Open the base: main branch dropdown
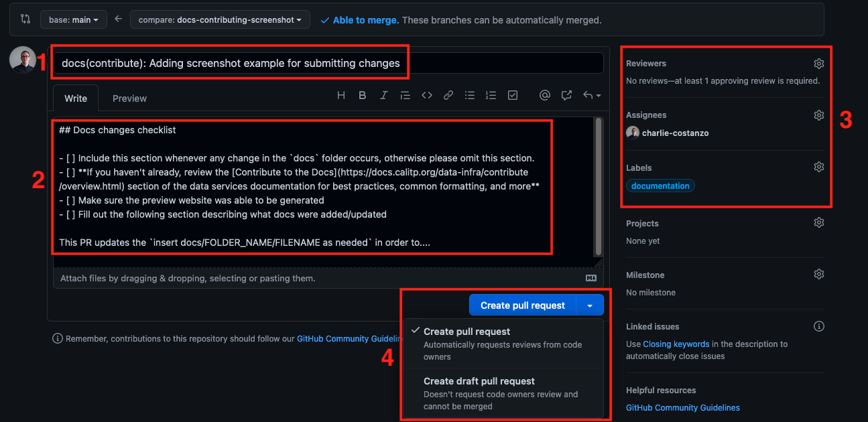 coord(74,20)
